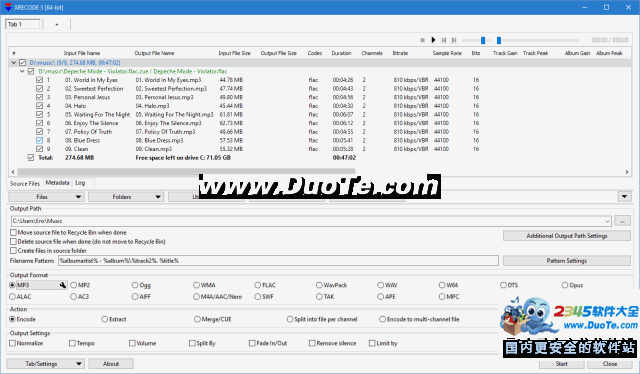640x374 pixels.
Task: Uncheck track 8 Blue Dress
Action: tap(39, 140)
